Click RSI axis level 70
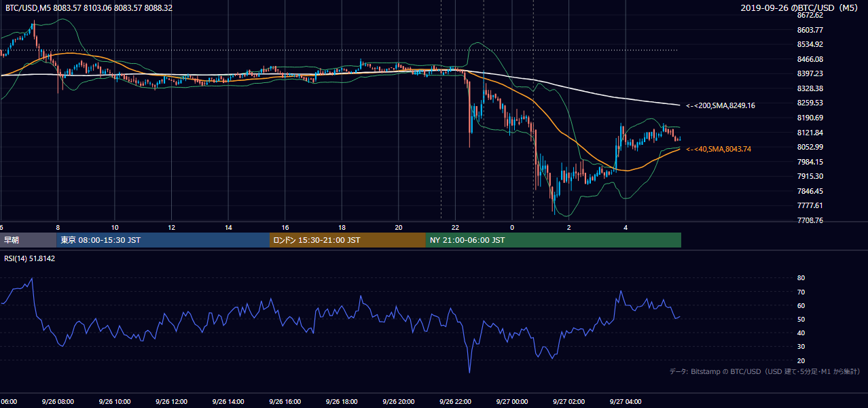Viewport: 868px width, 408px height. [x=801, y=292]
